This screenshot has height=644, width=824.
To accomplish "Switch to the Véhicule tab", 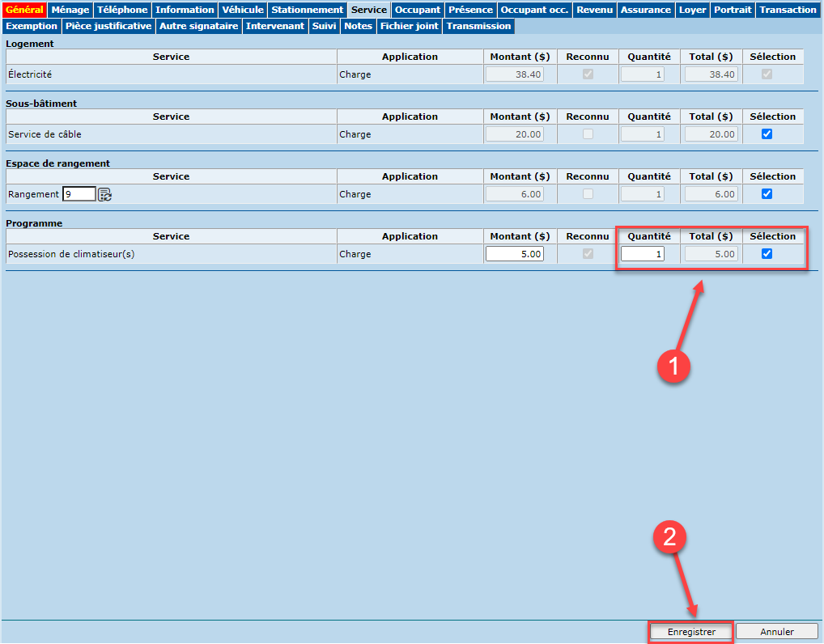I will [x=243, y=10].
